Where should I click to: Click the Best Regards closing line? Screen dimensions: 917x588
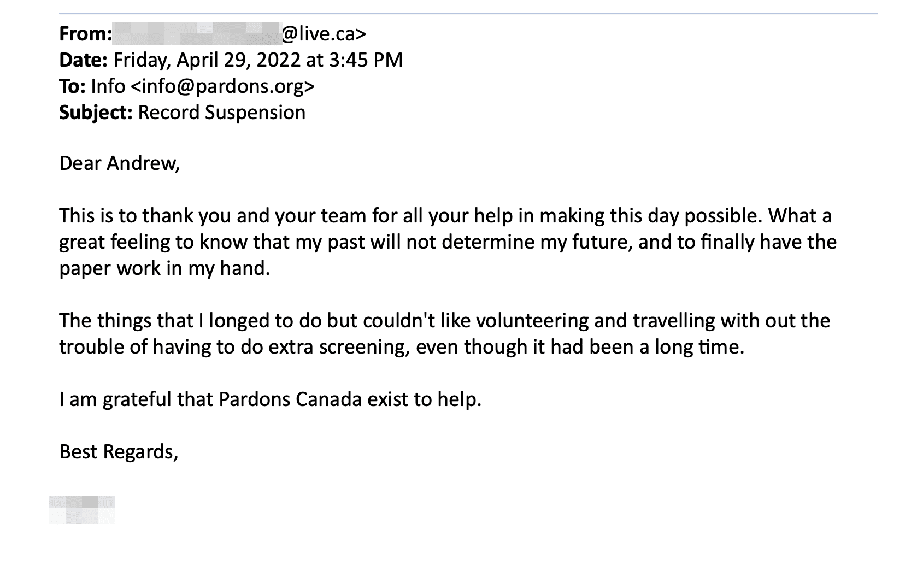tap(119, 452)
